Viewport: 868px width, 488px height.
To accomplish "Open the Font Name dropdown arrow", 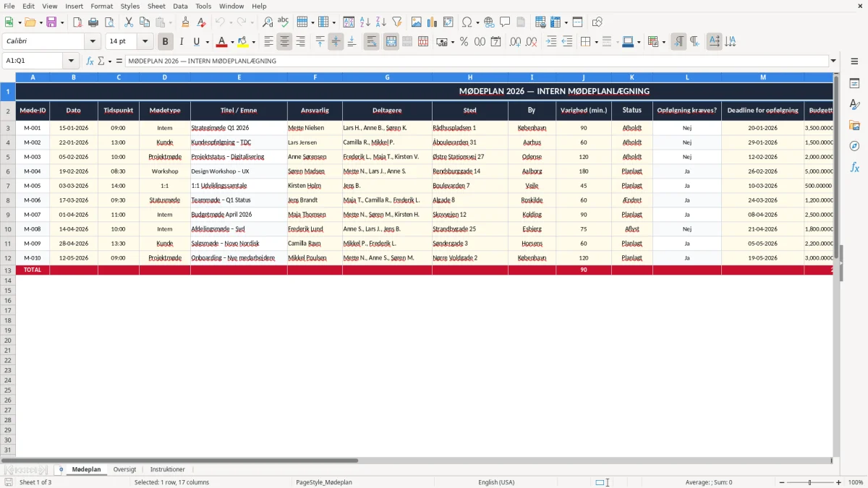I will coord(93,42).
